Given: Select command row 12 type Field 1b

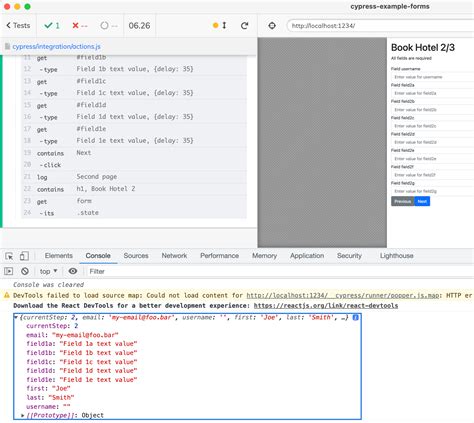Looking at the screenshot, I should pos(134,69).
